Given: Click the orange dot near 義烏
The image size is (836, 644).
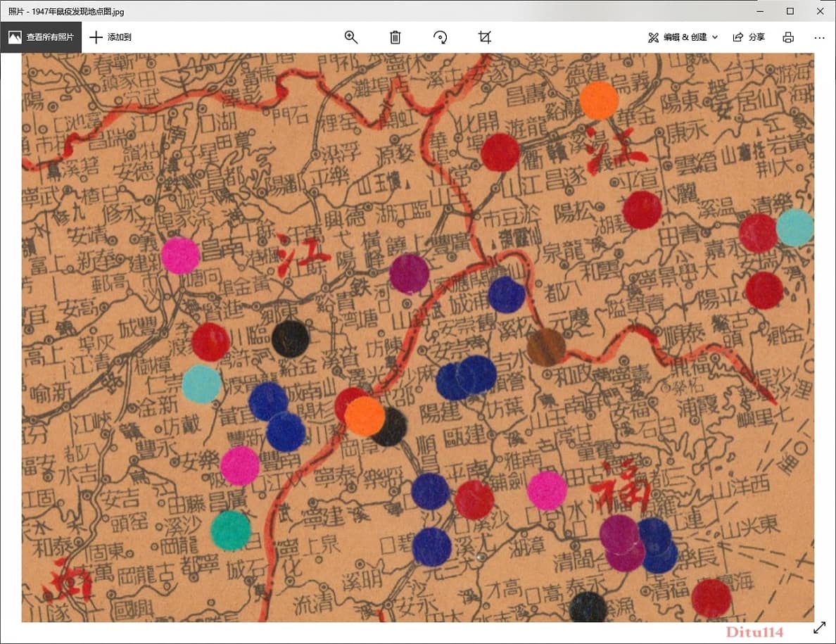Looking at the screenshot, I should [599, 100].
